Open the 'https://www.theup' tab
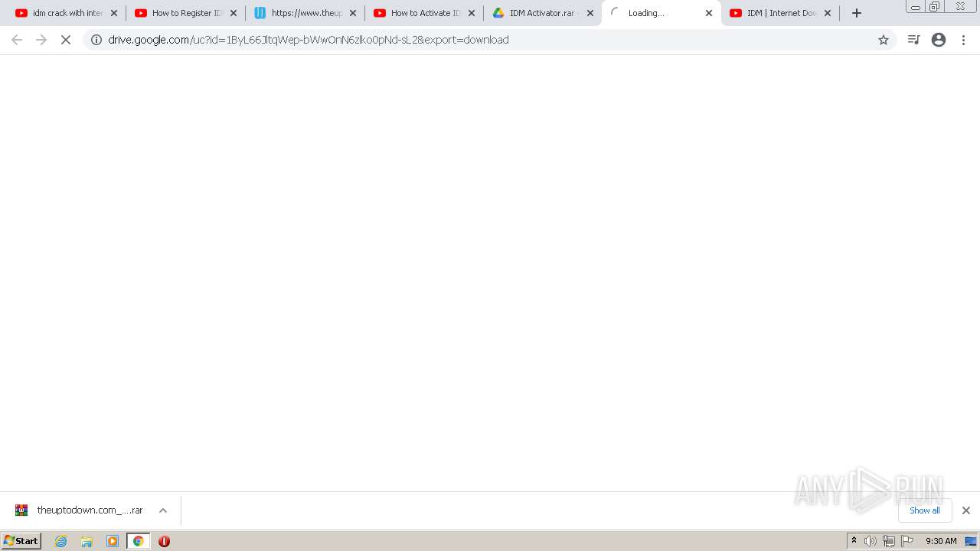The height and width of the screenshot is (551, 980). (299, 13)
